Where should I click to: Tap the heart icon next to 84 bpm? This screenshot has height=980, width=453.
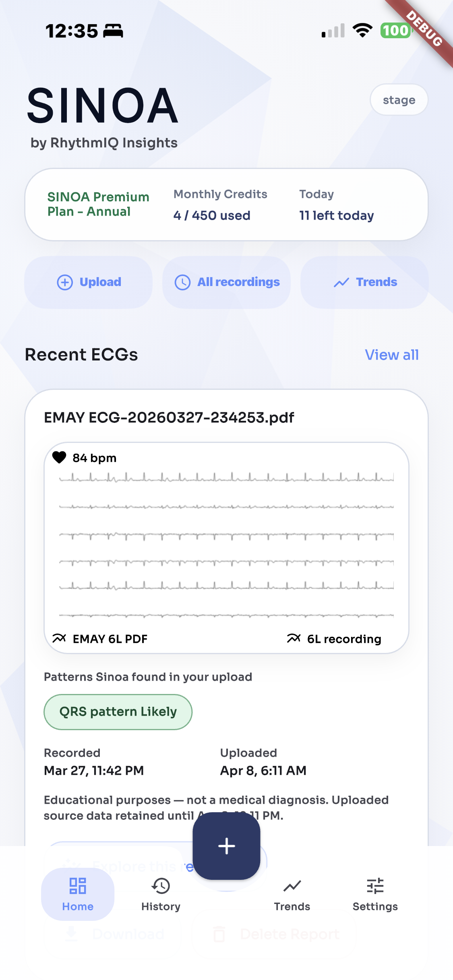click(x=59, y=457)
